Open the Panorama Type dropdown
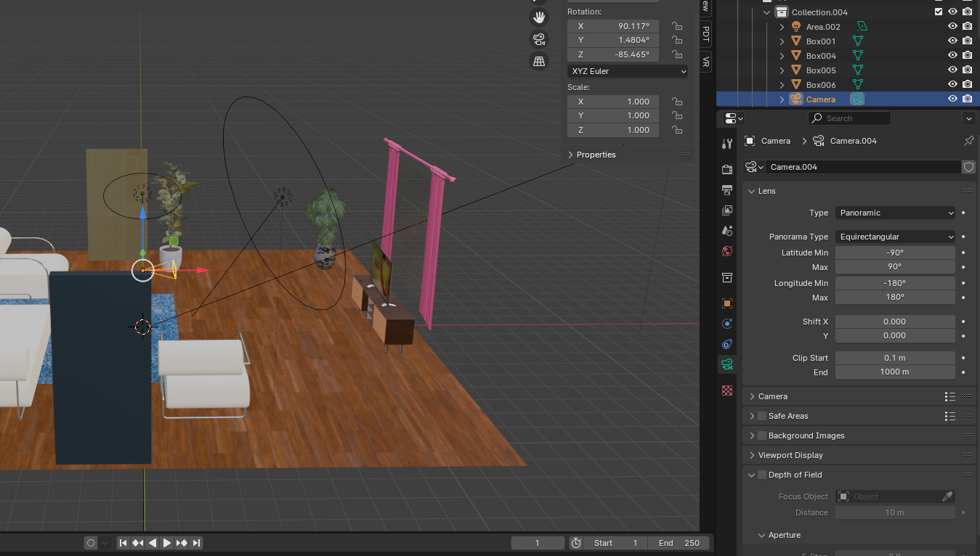Screen dimensions: 980x556 pyautogui.click(x=895, y=237)
